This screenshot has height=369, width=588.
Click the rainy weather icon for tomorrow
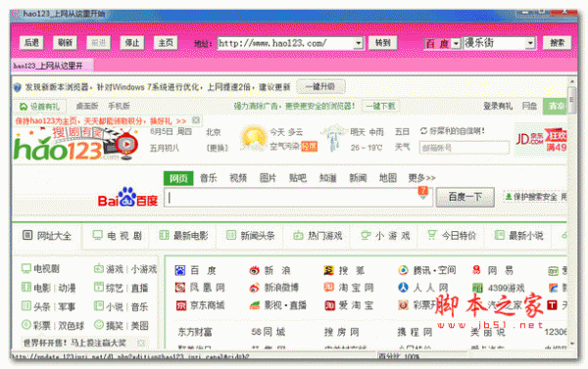[x=334, y=138]
